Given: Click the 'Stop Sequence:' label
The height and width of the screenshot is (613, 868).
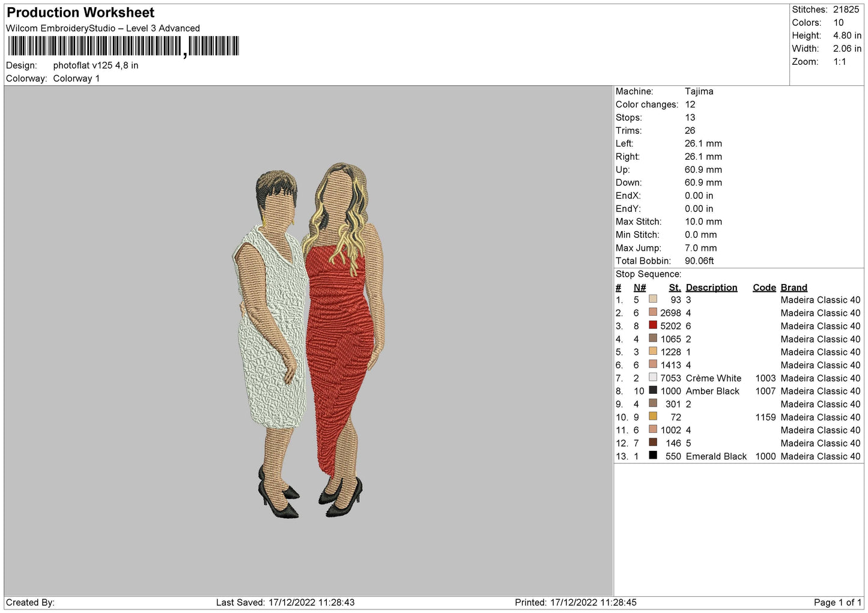Looking at the screenshot, I should 648,274.
